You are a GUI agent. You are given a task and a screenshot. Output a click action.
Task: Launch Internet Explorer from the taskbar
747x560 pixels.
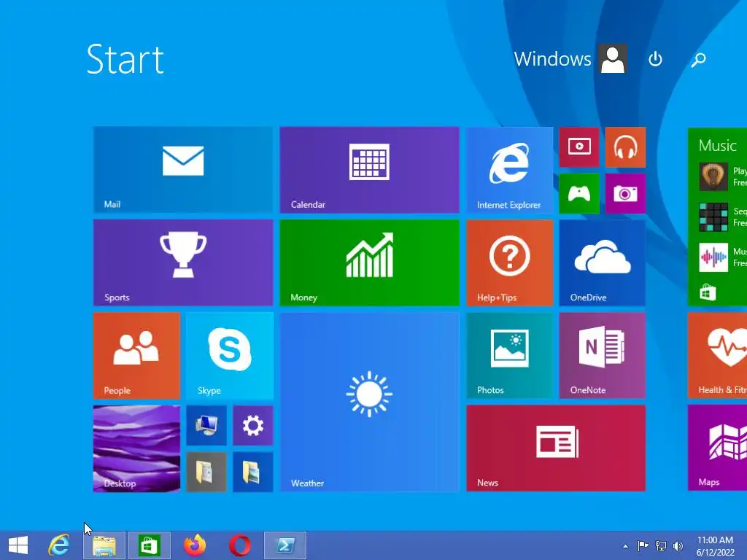58,545
